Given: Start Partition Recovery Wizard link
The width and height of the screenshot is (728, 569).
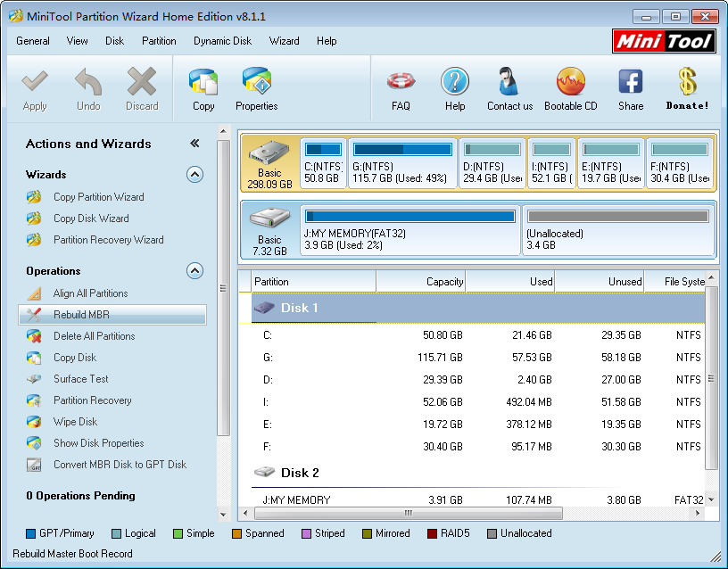Looking at the screenshot, I should tap(109, 240).
